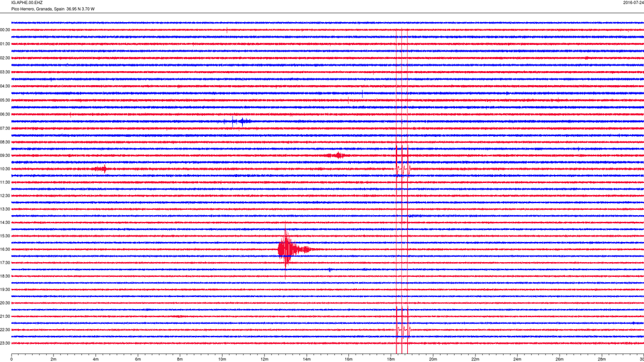
Task: Click the 6m tick label on time axis
Action: point(138,359)
